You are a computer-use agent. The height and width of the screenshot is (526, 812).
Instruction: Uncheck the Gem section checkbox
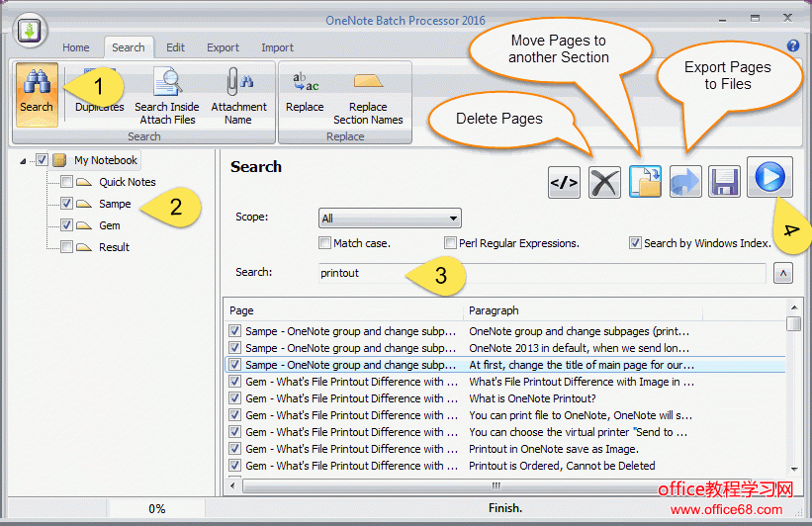coord(66,225)
